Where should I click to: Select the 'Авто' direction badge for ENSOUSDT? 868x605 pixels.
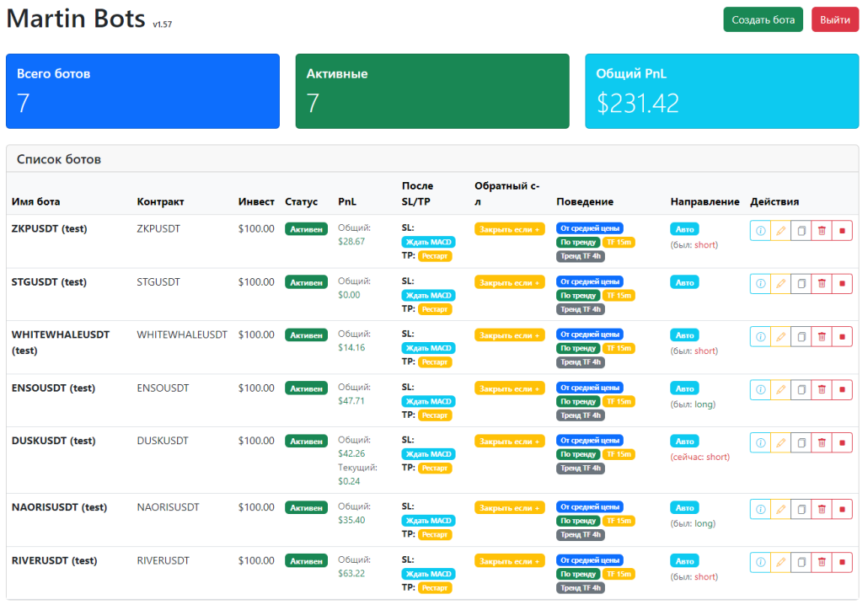coord(684,388)
